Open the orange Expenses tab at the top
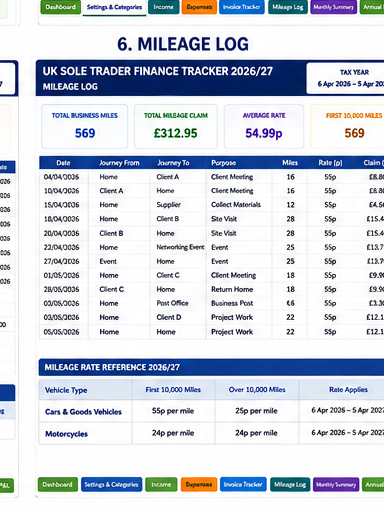This screenshot has width=384, height=512. (x=199, y=7)
